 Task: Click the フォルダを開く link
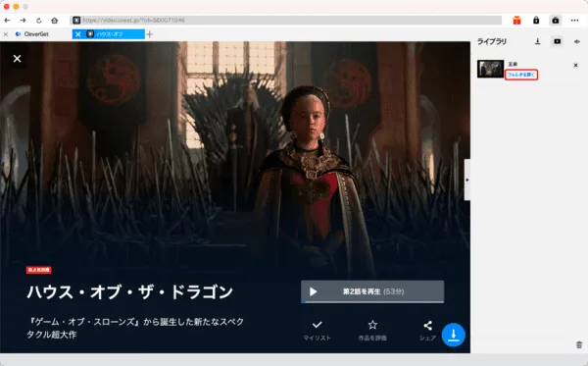(521, 75)
